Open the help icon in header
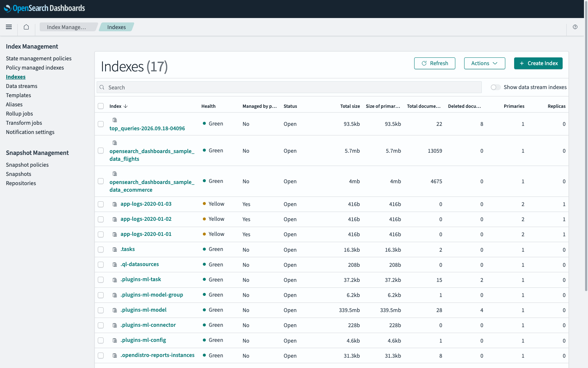The image size is (588, 368). pos(575,27)
